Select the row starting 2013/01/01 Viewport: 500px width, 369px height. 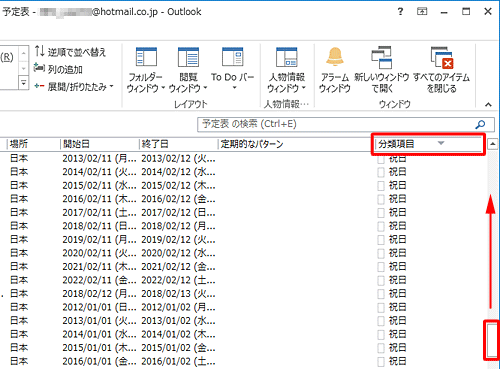click(x=243, y=321)
